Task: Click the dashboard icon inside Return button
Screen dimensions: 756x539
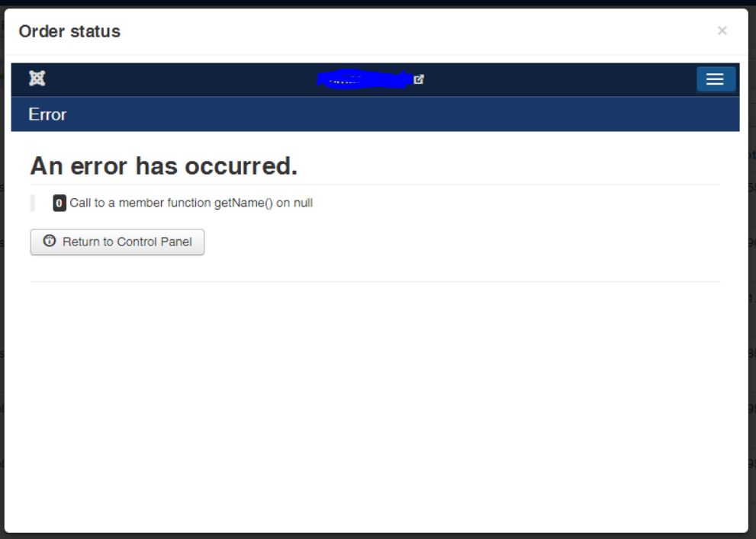Action: coord(50,241)
